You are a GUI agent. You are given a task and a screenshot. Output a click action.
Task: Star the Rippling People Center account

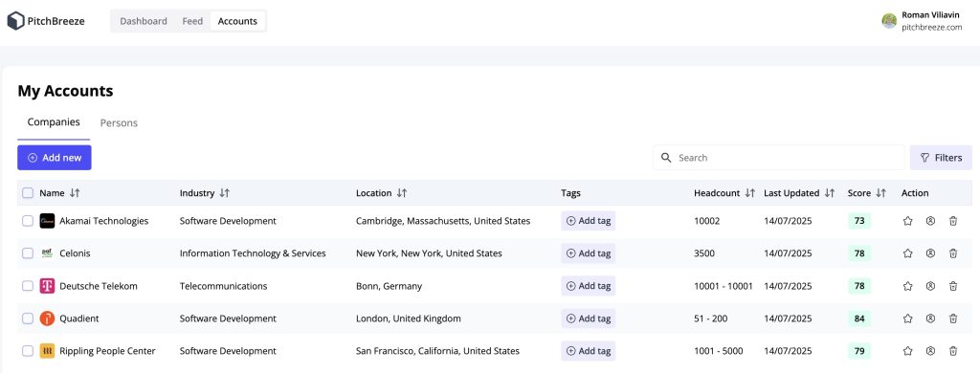point(907,350)
